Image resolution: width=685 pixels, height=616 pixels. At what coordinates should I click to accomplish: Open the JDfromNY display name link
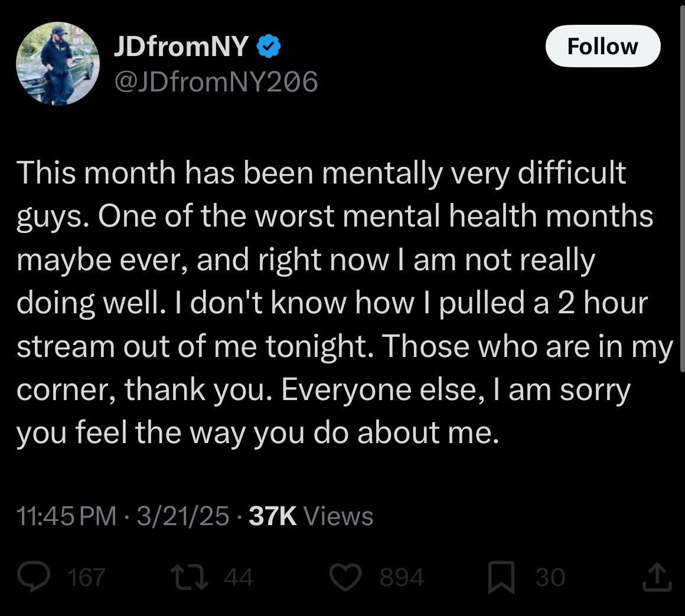click(181, 46)
